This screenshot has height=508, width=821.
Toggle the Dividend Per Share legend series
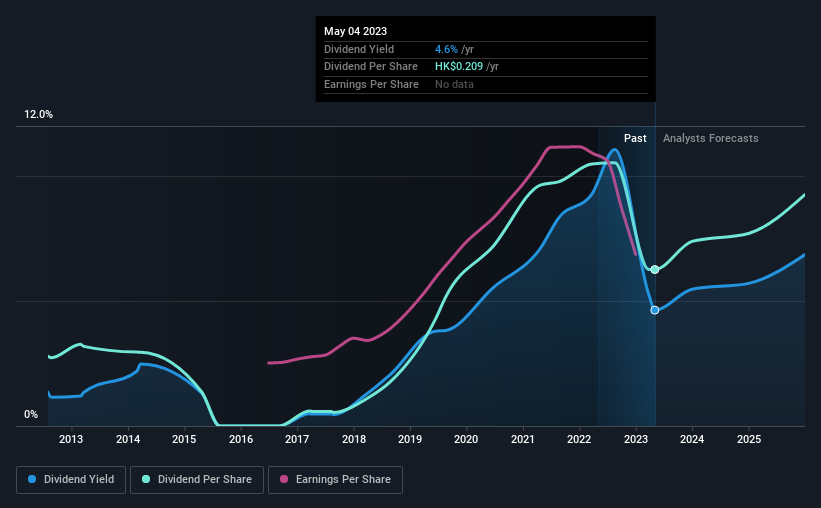[x=197, y=480]
